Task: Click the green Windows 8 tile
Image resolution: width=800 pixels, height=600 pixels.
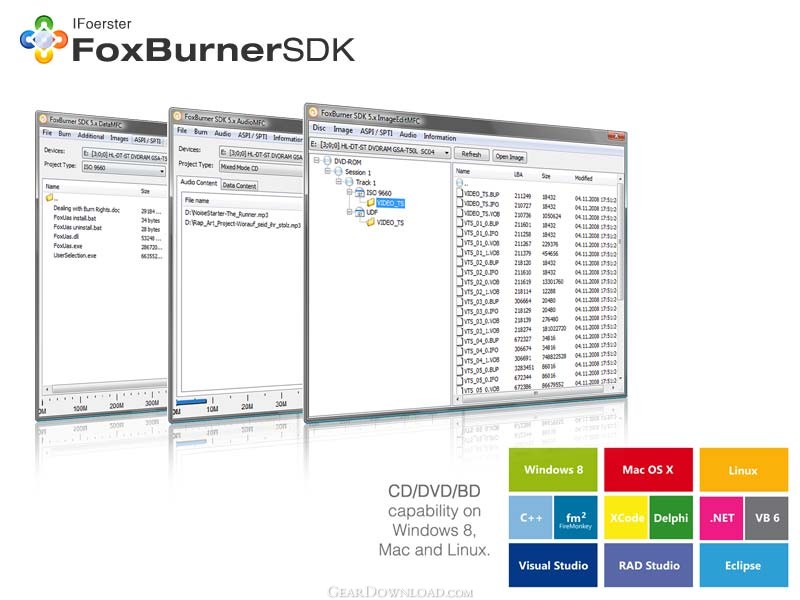Action: tap(553, 469)
